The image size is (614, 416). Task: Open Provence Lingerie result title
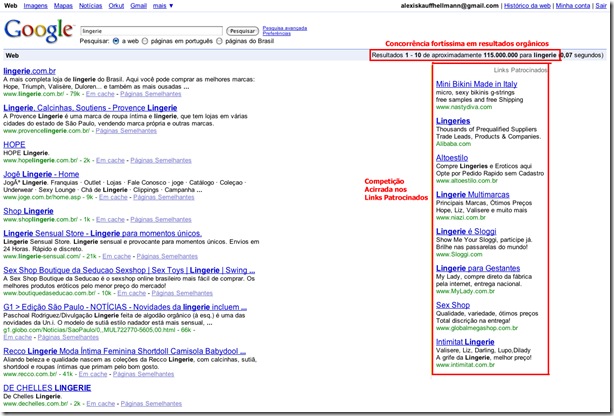90,108
